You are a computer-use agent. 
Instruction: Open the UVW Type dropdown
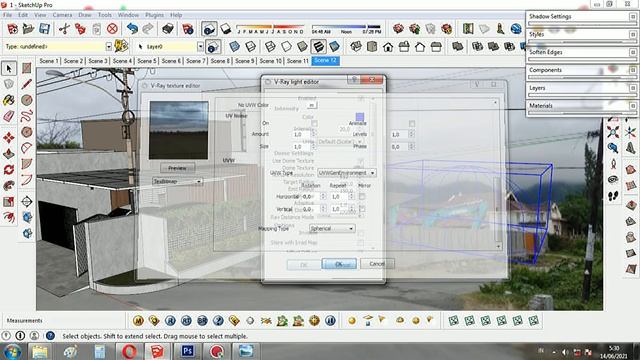point(346,173)
